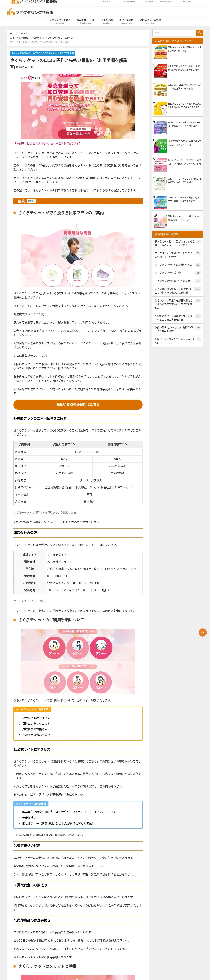Click the home icon in the breadcrumb
Viewport: 210px width, 980px height.
pyautogui.click(x=11, y=33)
